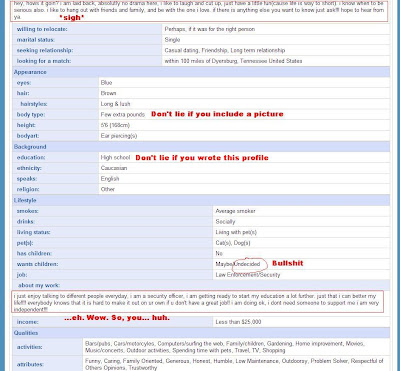Click the 'Appearance' section header
The height and width of the screenshot is (371, 400).
(30, 72)
